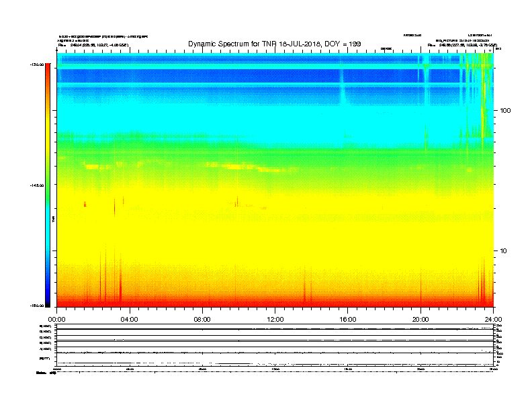The width and height of the screenshot is (532, 411).
Task: Click the 24:00 time axis label
Action: pyautogui.click(x=493, y=320)
